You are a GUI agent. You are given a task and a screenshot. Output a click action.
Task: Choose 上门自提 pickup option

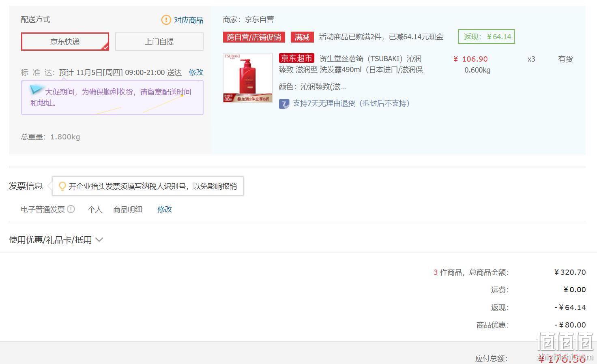(159, 41)
